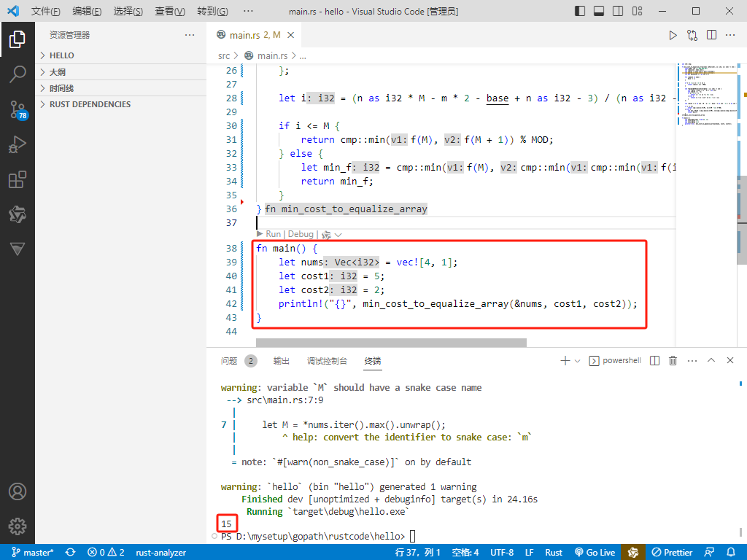Click the Debug code lens above main

coord(301,234)
